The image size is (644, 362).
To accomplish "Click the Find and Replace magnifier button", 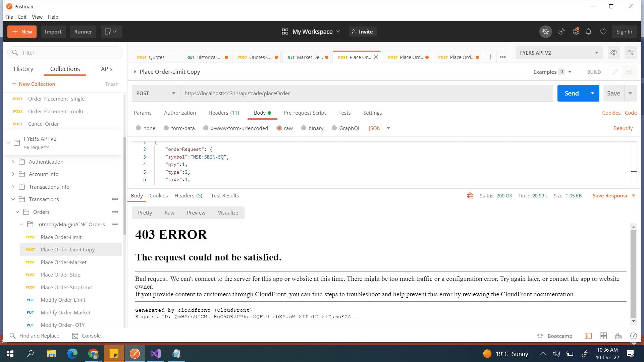I will click(35, 336).
